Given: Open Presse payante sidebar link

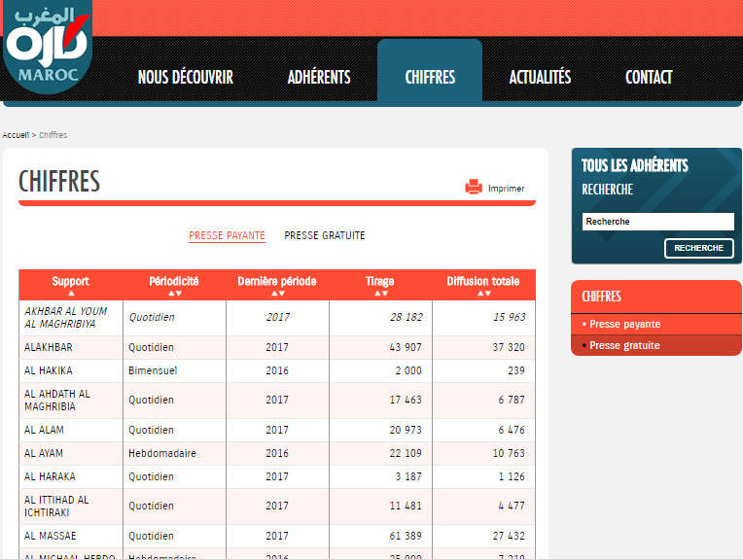Looking at the screenshot, I should (x=624, y=325).
